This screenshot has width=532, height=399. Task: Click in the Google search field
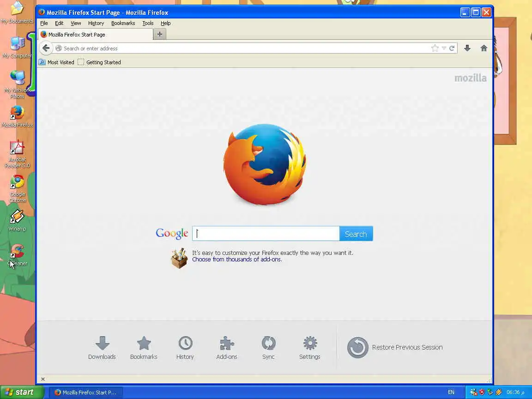pos(266,234)
